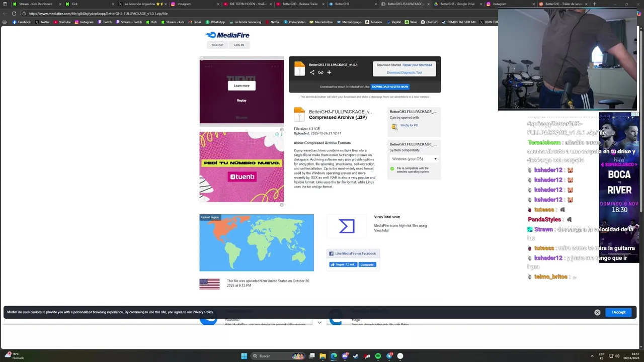Open Steam from the taskbar
The width and height of the screenshot is (644, 362).
coord(356,356)
